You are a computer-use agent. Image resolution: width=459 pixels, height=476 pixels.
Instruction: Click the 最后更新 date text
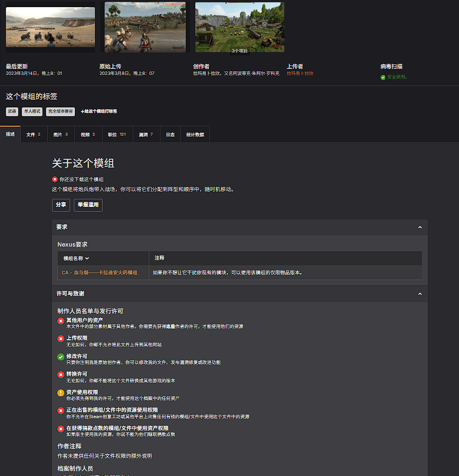coord(34,74)
